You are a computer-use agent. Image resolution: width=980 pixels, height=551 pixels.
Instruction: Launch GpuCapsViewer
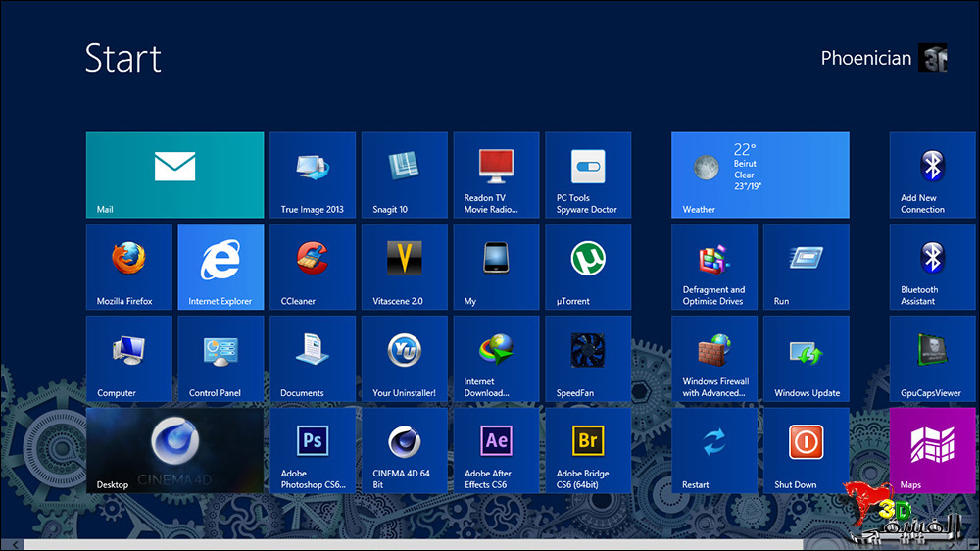click(933, 359)
